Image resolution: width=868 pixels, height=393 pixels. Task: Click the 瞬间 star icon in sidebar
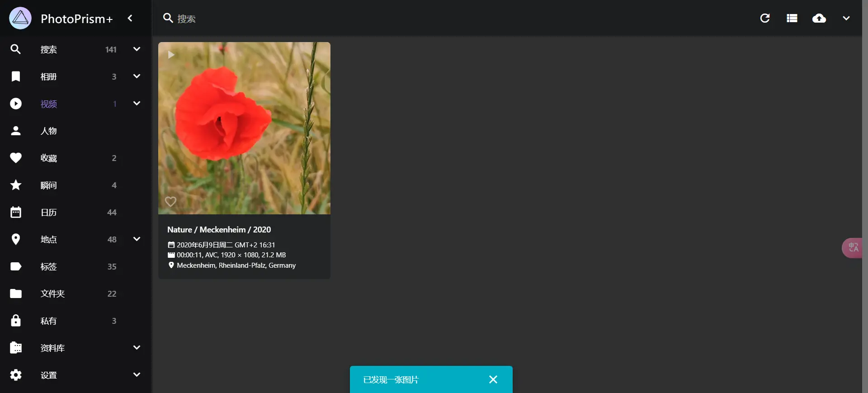pos(16,185)
